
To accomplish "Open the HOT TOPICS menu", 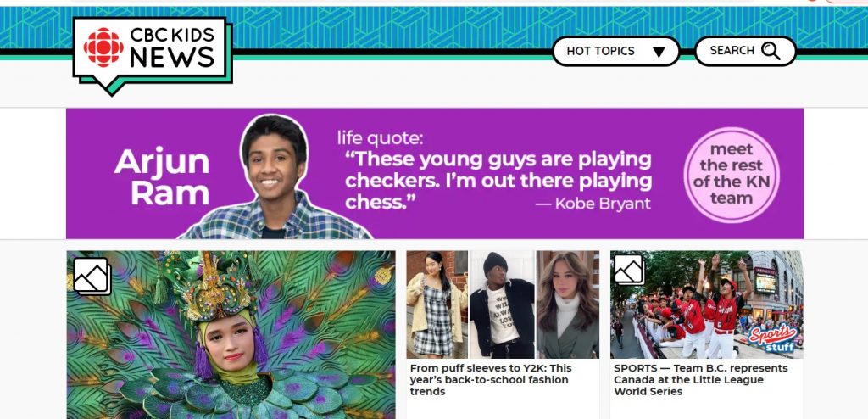I will coord(615,52).
